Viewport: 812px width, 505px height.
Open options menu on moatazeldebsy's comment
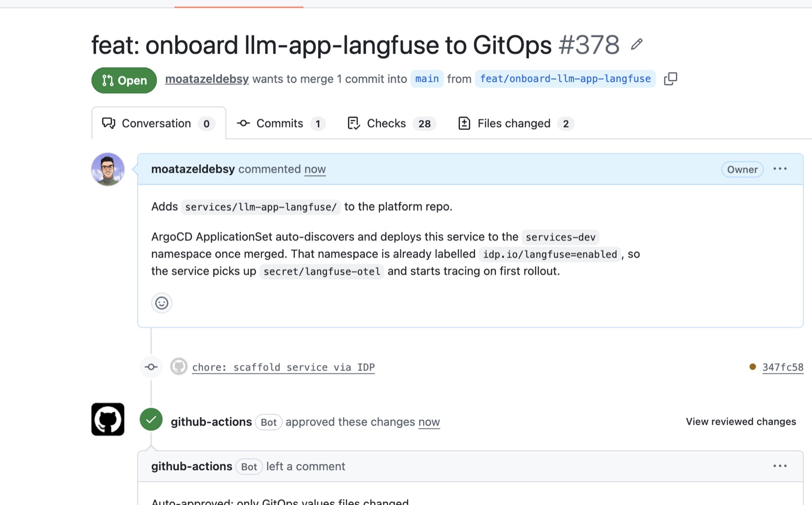click(x=780, y=169)
